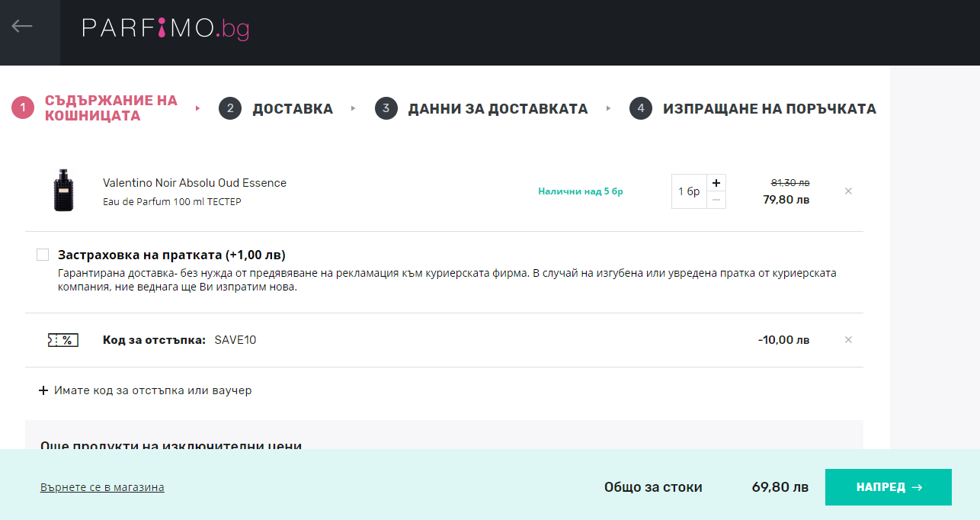Image resolution: width=980 pixels, height=520 pixels.
Task: Enable shipment insurance checkbox
Action: pyautogui.click(x=43, y=255)
